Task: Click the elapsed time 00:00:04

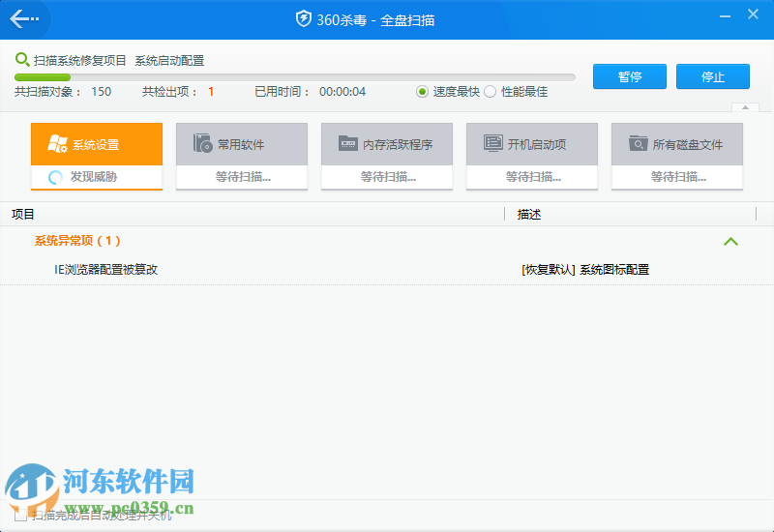Action: 342,92
